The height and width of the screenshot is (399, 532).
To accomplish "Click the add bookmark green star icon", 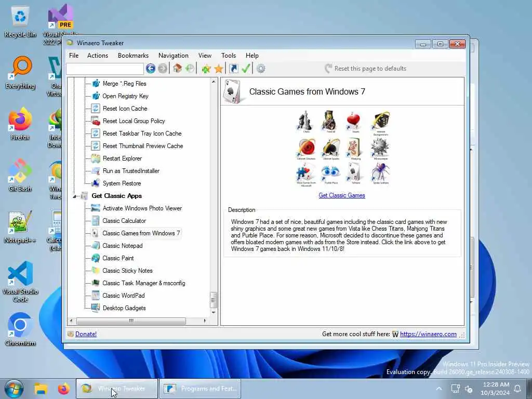I will coord(206,69).
